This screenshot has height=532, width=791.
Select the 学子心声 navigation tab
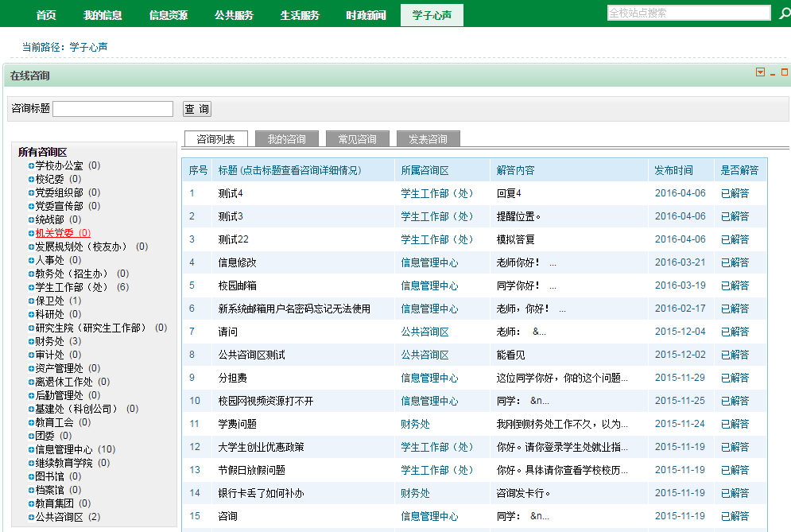pyautogui.click(x=432, y=15)
